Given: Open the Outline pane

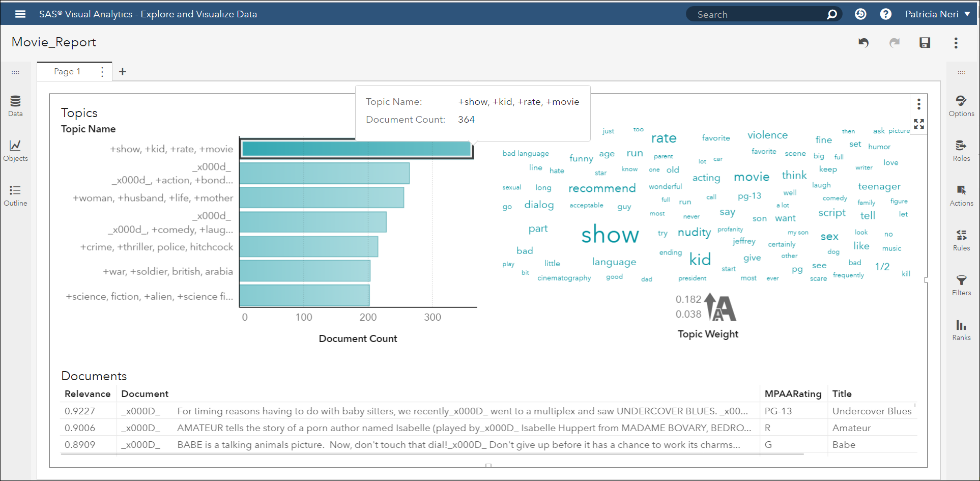Looking at the screenshot, I should 15,195.
